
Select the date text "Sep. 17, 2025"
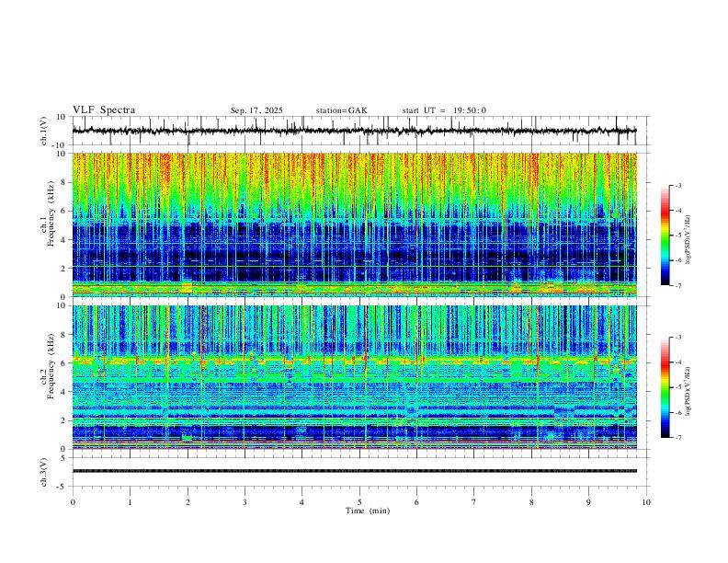click(256, 110)
